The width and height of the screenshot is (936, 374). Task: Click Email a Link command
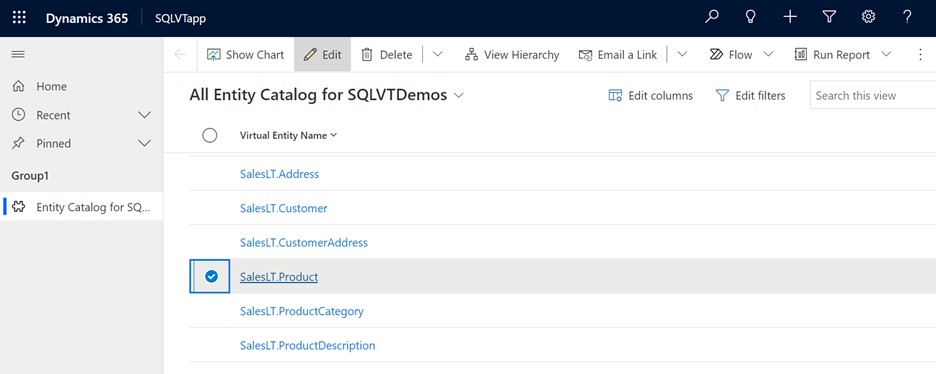[x=618, y=55]
